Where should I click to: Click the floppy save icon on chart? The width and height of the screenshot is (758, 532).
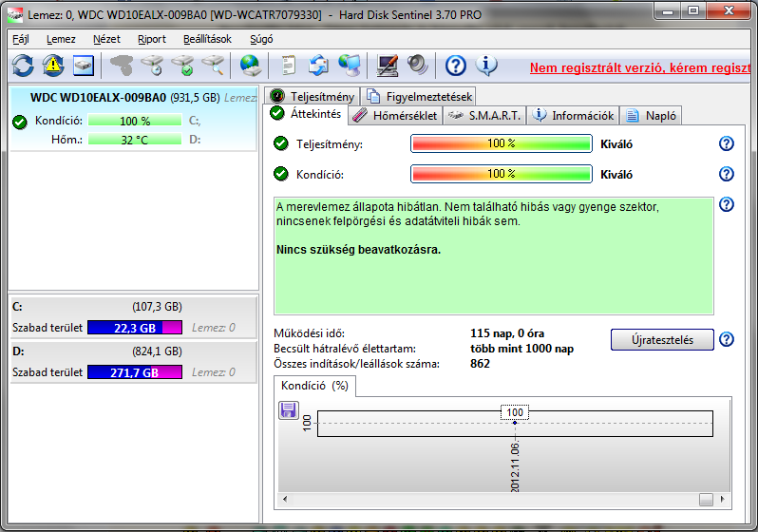(289, 410)
